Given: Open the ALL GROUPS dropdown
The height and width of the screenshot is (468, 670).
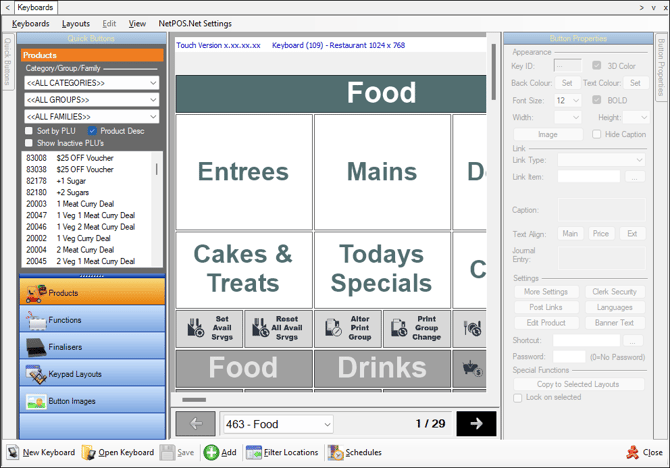Looking at the screenshot, I should 152,101.
